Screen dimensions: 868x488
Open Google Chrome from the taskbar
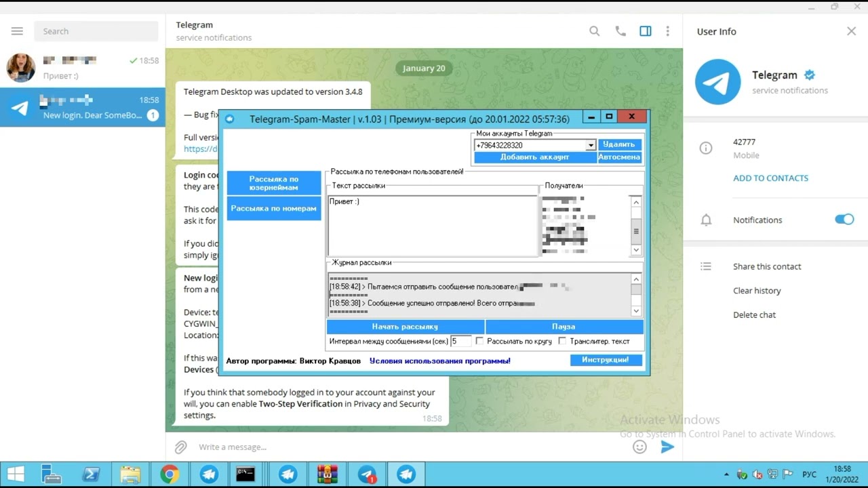click(x=170, y=474)
